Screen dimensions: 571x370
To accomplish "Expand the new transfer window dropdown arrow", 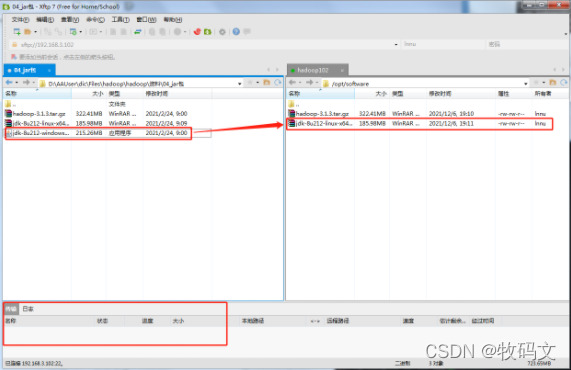I will (80, 32).
